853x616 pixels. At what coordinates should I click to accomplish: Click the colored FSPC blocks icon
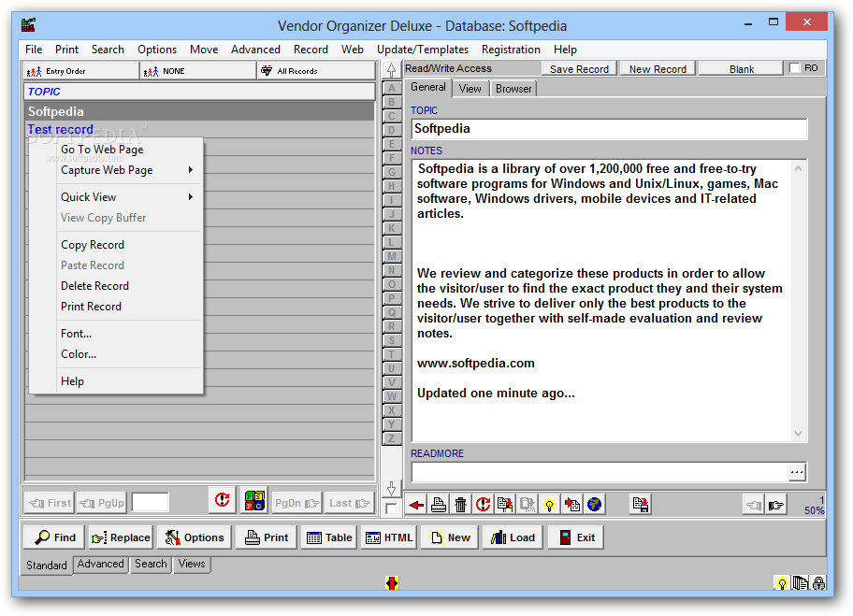(254, 500)
